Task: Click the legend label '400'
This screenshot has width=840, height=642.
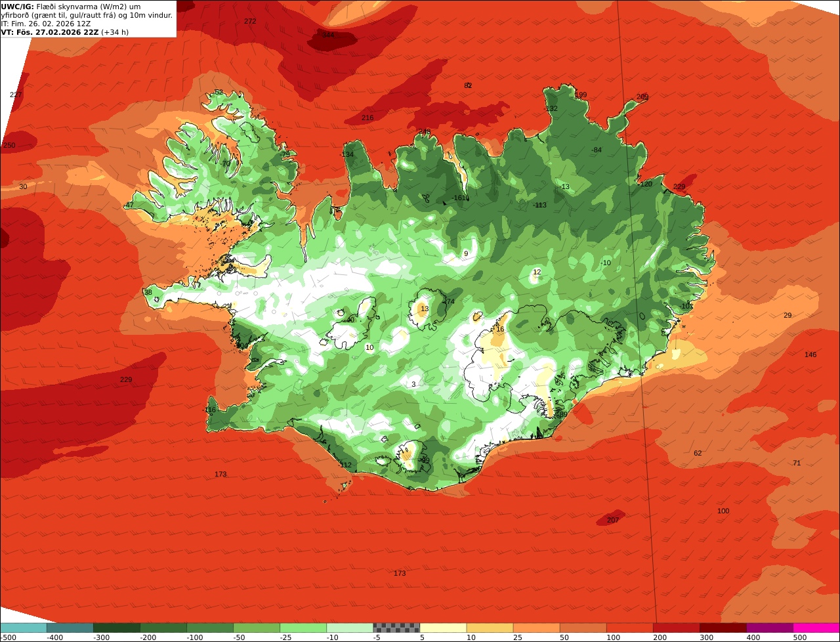Action: pyautogui.click(x=753, y=637)
